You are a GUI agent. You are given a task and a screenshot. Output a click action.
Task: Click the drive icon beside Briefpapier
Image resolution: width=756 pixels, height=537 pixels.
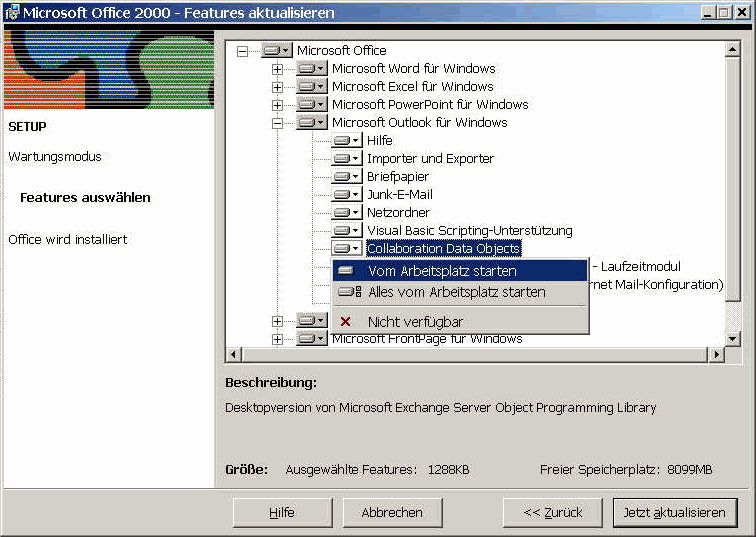[347, 176]
